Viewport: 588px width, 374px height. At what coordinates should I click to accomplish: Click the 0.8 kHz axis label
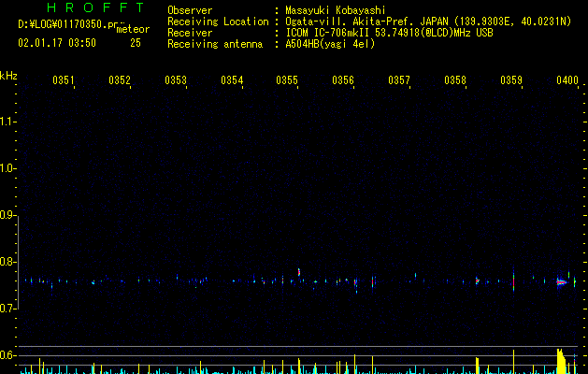coord(7,262)
